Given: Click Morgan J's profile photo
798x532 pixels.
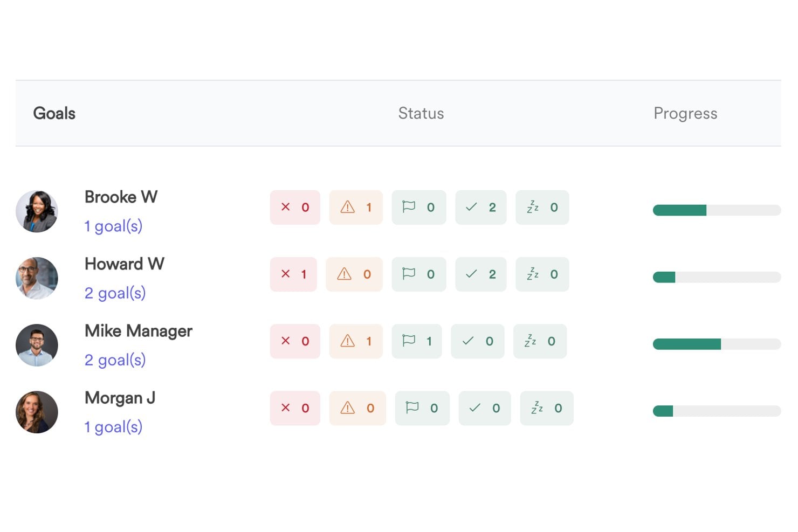Looking at the screenshot, I should click(x=37, y=412).
